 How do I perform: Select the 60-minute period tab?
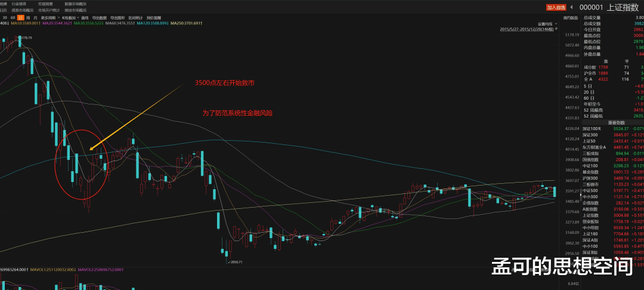pos(13,18)
